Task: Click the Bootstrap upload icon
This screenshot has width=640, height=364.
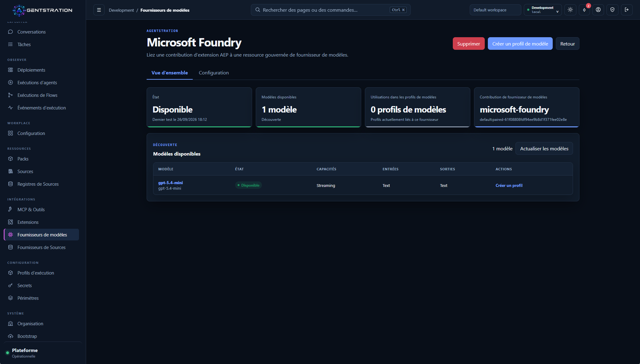Action: pyautogui.click(x=10, y=336)
